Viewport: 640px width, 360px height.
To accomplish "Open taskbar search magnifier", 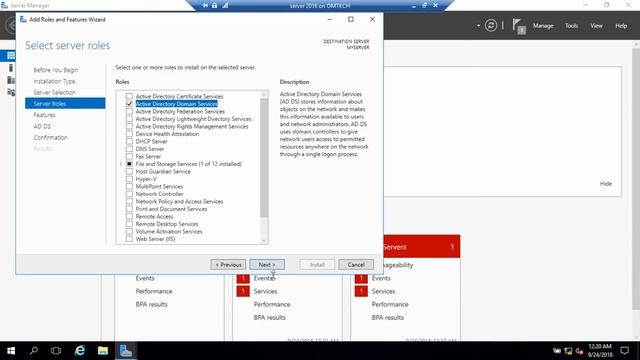I will click(34, 351).
